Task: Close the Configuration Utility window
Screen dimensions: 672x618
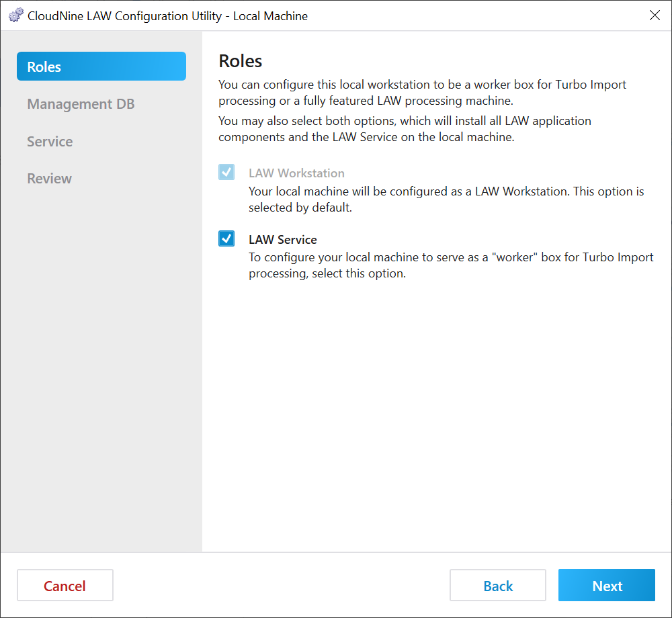Action: point(655,15)
